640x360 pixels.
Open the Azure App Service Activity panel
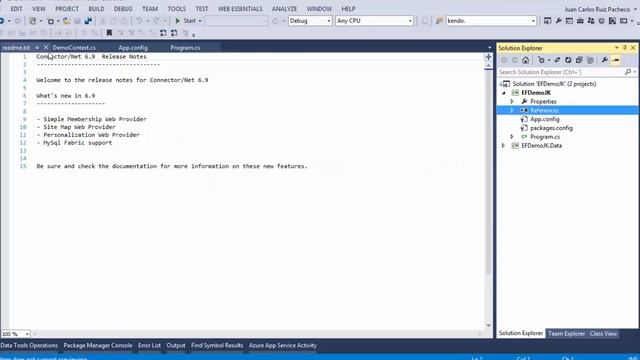click(283, 346)
